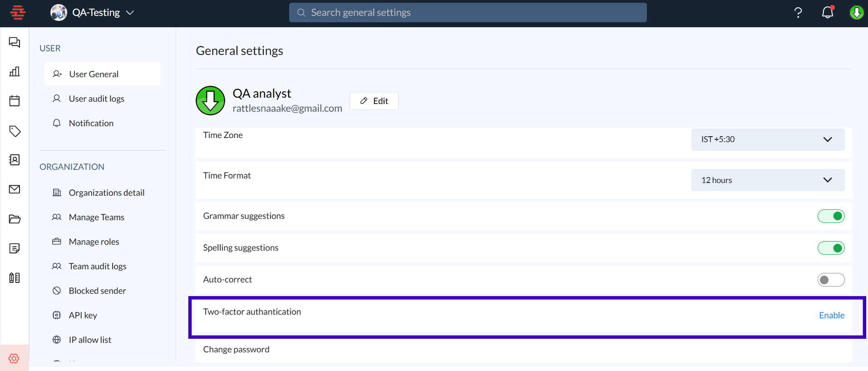Focus the Search general settings field

point(468,13)
